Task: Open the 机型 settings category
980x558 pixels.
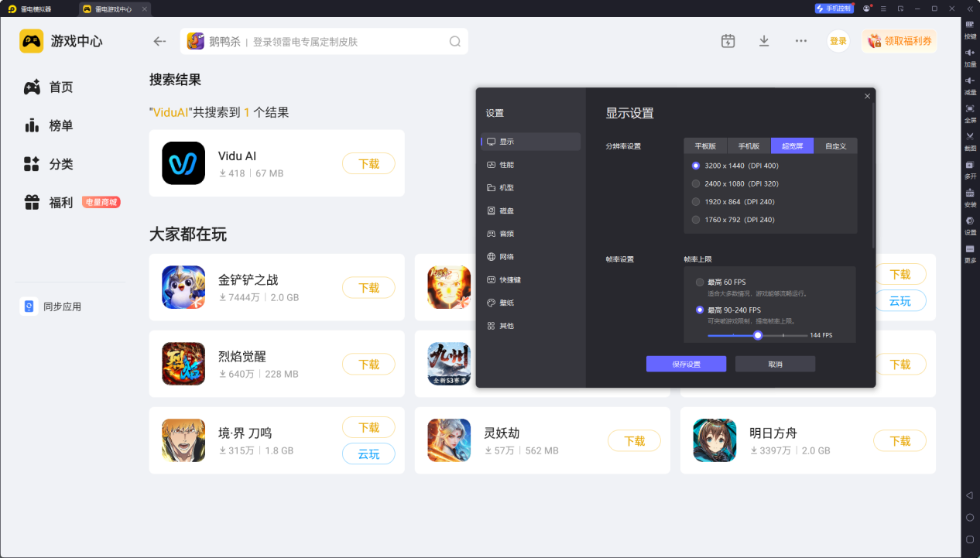Action: [x=531, y=187]
